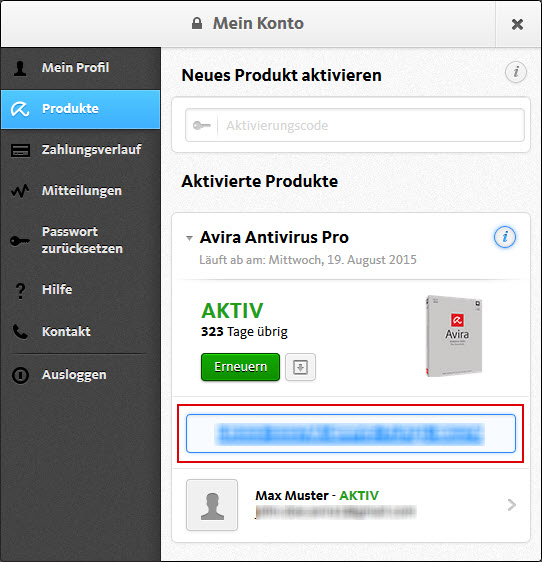Screen dimensions: 542x562
Task: Click the Mein Profil person icon
Action: (20, 68)
